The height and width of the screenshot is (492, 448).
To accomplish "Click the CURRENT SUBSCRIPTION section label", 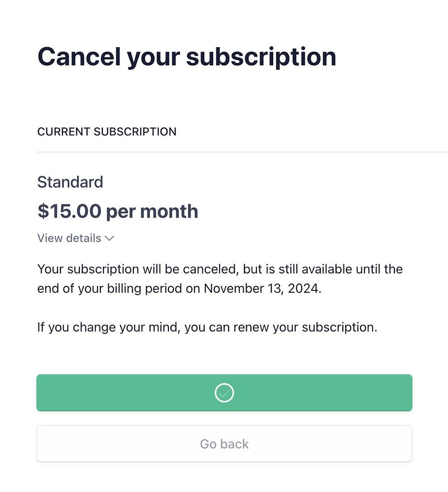I will click(107, 132).
